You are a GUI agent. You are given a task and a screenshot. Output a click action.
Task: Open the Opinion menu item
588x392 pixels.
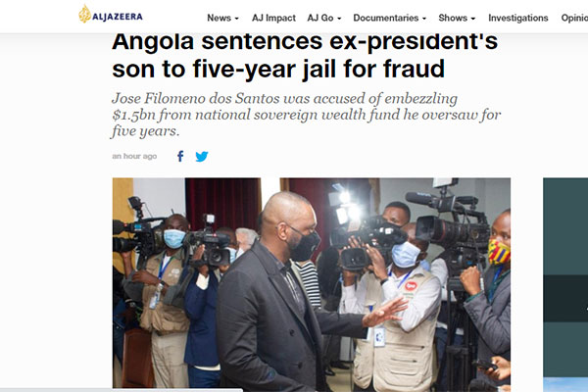coord(574,18)
